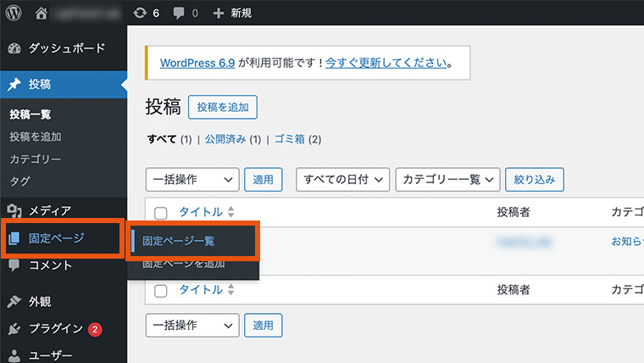Click the home site icon
The image size is (644, 363).
click(x=41, y=14)
